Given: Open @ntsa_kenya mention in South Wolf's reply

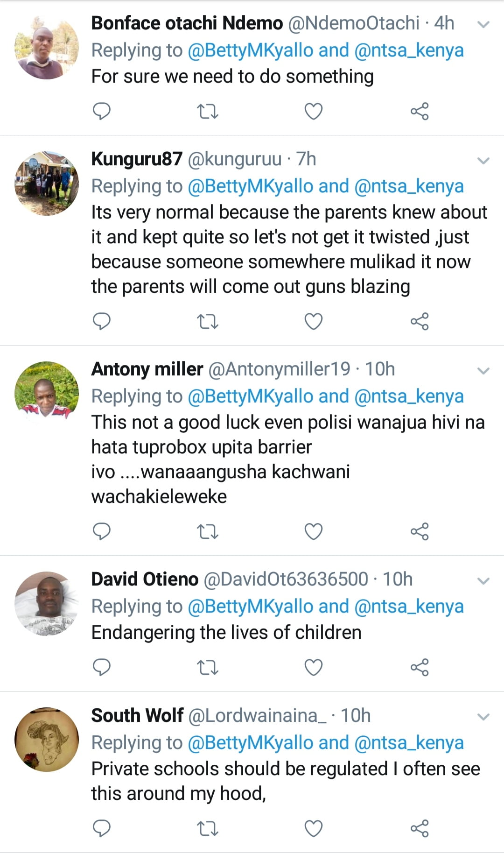Looking at the screenshot, I should click(x=409, y=742).
